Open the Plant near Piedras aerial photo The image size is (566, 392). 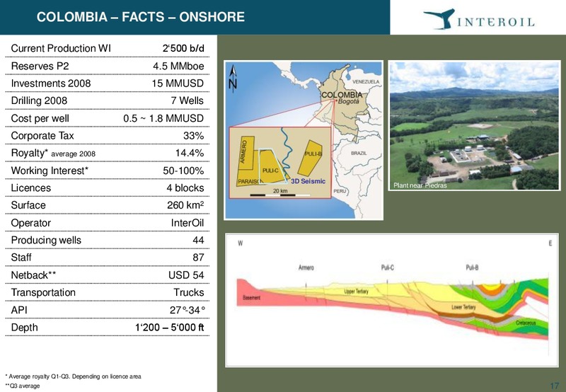474,125
